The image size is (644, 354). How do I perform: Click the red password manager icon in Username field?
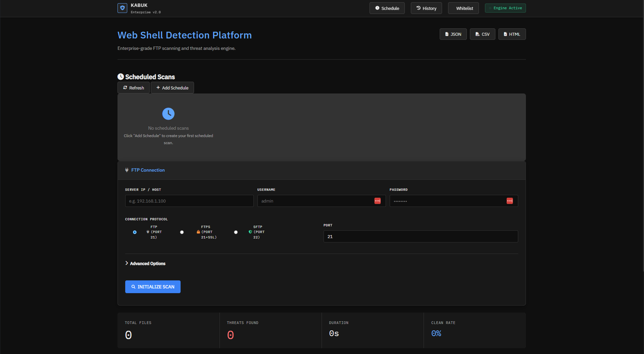tap(377, 201)
